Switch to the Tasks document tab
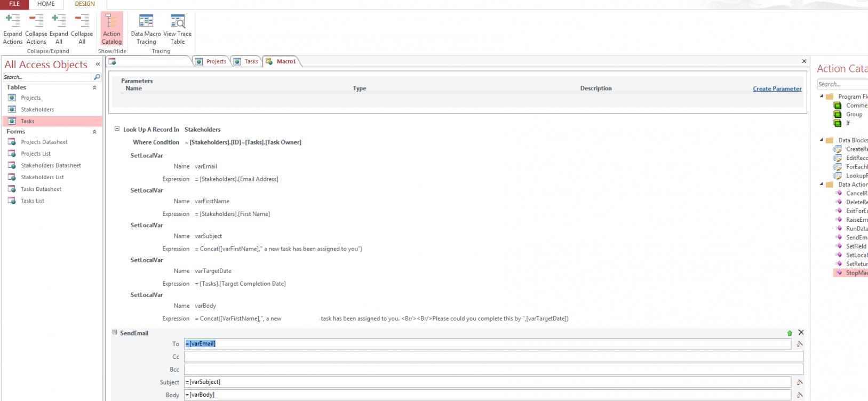This screenshot has height=401, width=868. point(246,61)
